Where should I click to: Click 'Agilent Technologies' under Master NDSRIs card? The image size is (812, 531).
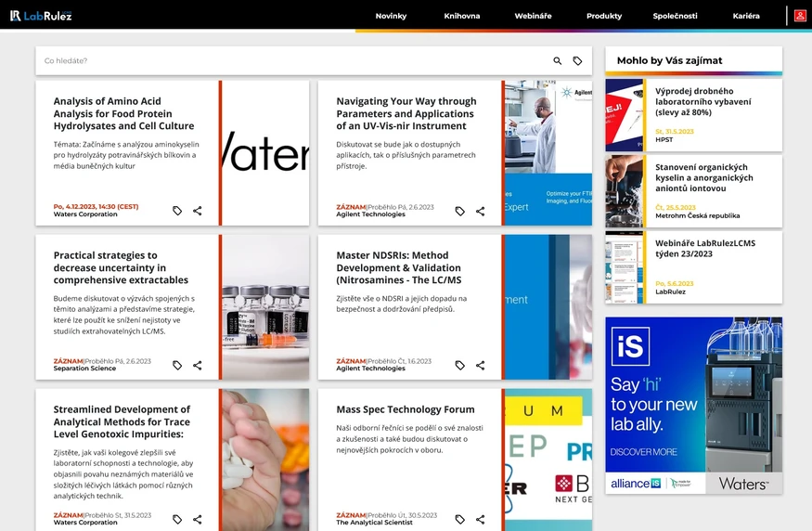pos(371,369)
